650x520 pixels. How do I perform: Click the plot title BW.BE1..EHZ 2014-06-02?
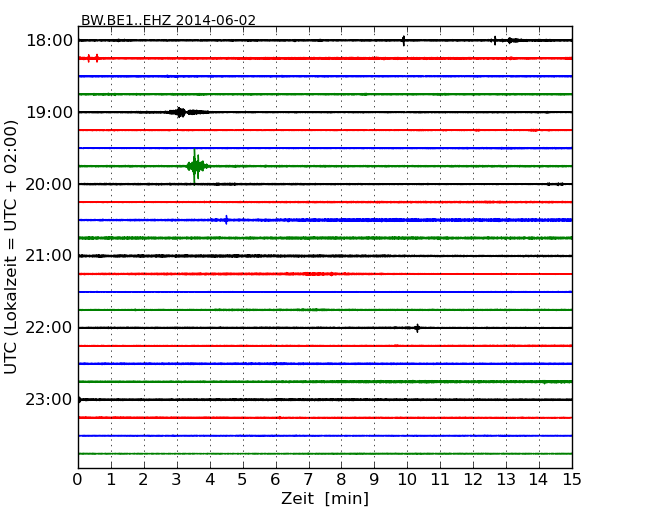168,20
